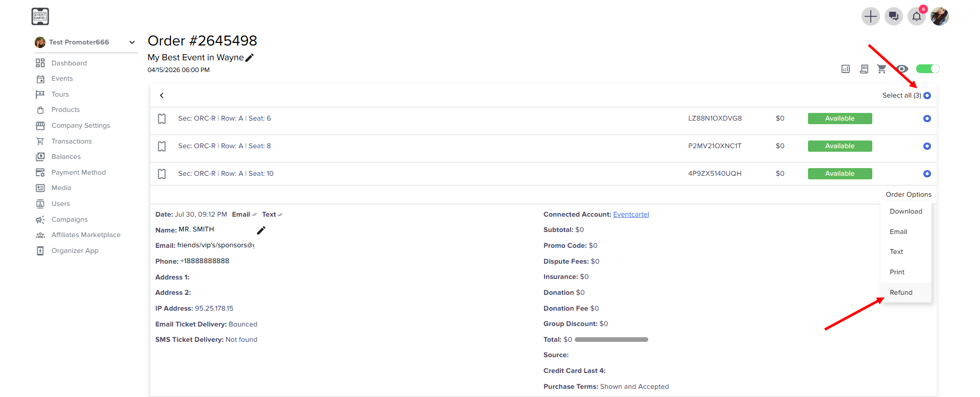Open the notifications bell
The width and height of the screenshot is (980, 397).
coord(917,16)
